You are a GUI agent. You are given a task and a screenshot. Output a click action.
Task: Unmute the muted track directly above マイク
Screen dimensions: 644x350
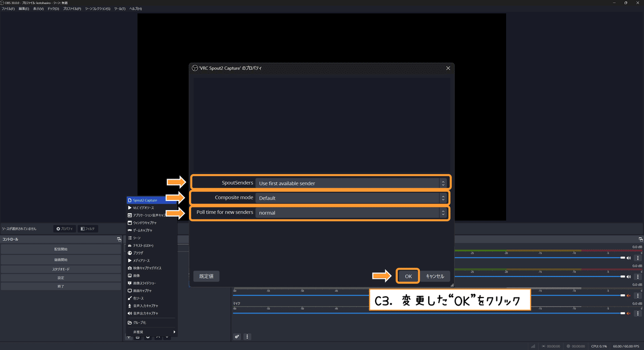[x=629, y=295]
